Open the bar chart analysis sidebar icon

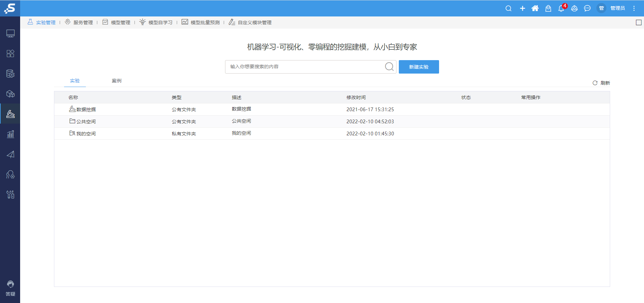[x=10, y=134]
